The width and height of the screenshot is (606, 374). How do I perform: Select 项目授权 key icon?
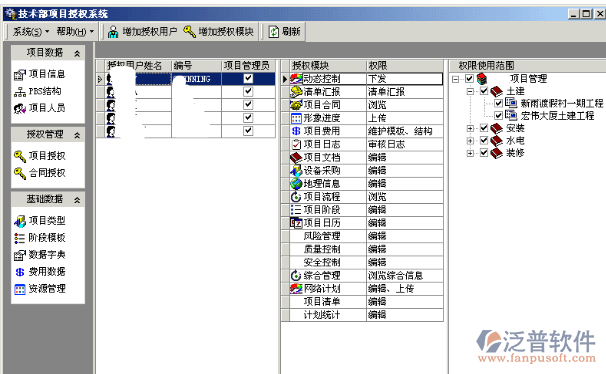[x=20, y=156]
